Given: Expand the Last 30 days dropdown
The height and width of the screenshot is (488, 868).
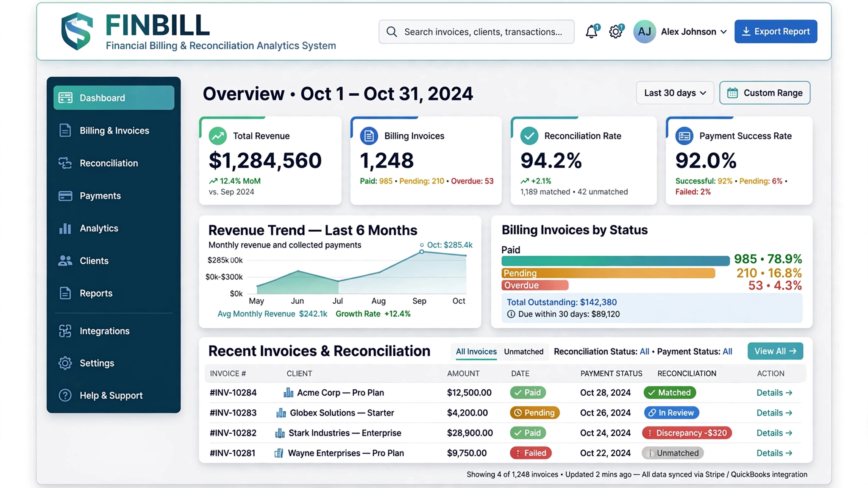Looking at the screenshot, I should (x=675, y=93).
